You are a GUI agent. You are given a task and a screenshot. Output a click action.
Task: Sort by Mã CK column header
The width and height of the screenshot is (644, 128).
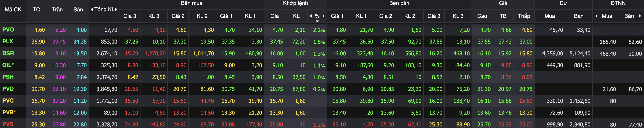(13, 10)
